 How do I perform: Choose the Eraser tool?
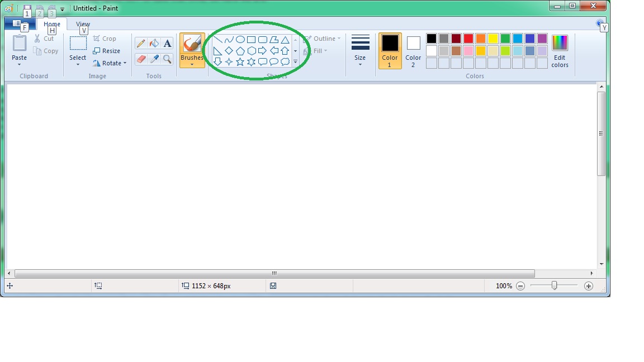(x=141, y=59)
